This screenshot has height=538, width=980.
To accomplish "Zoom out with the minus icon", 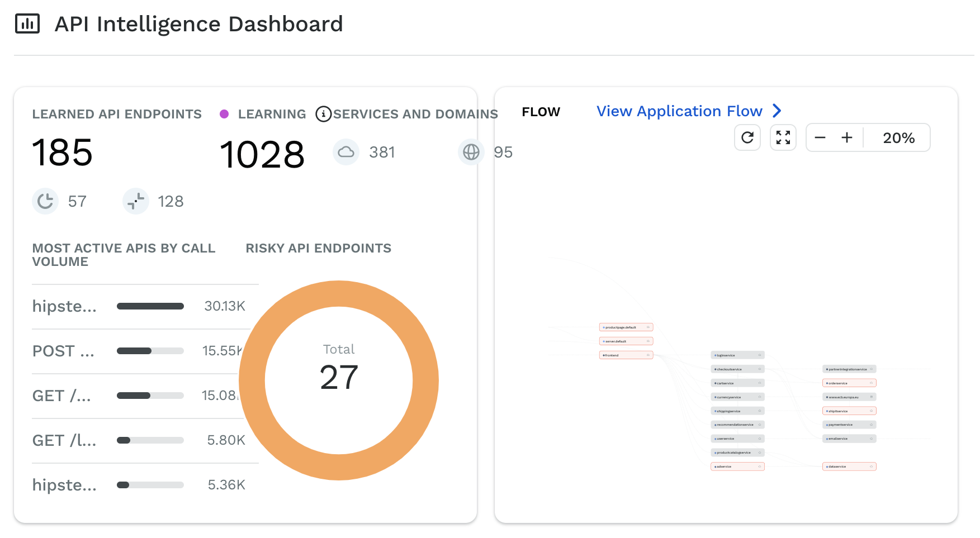I will tap(820, 137).
